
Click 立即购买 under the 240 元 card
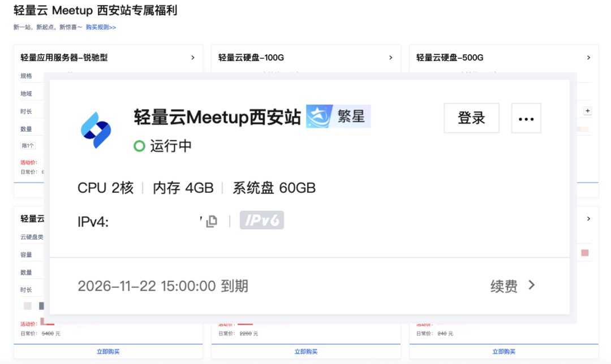504,352
